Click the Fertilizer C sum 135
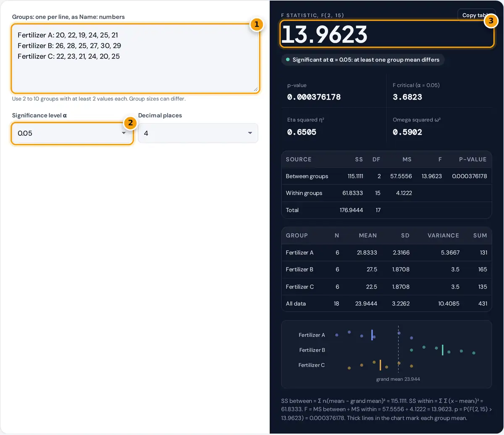This screenshot has height=435, width=504. (x=482, y=287)
